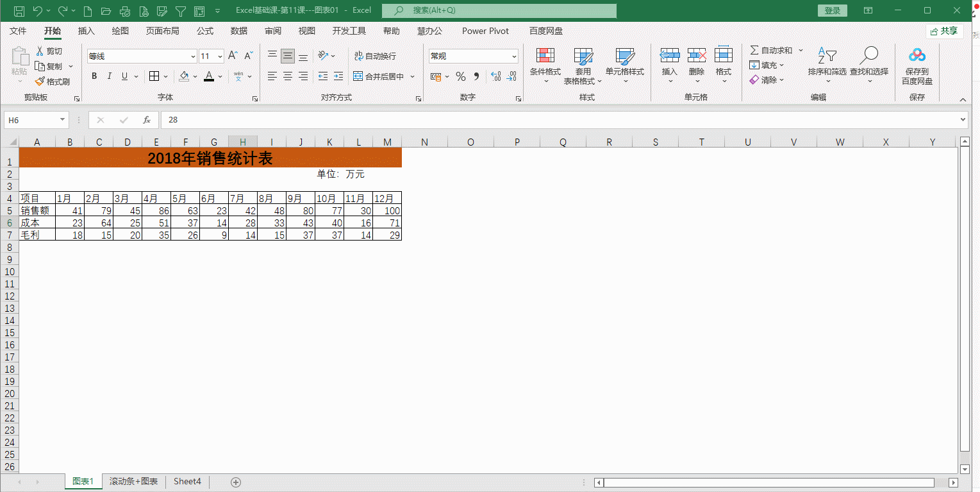Image resolution: width=980 pixels, height=492 pixels.
Task: Select column H header
Action: point(243,142)
